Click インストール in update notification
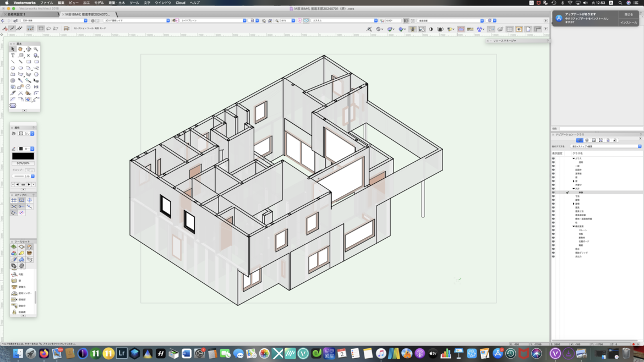Screen dimensions: 644x362 [628, 23]
